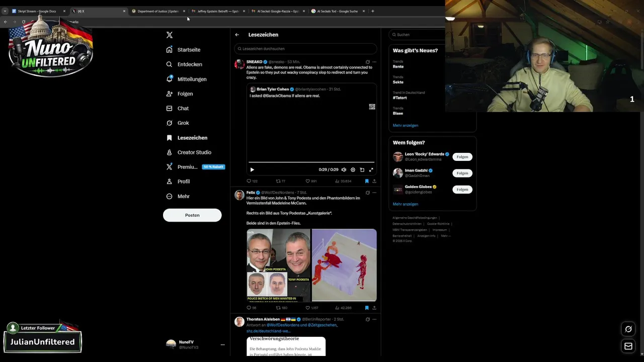Open Grok action on SNEAKO's post
This screenshot has height=362, width=644.
point(367,62)
